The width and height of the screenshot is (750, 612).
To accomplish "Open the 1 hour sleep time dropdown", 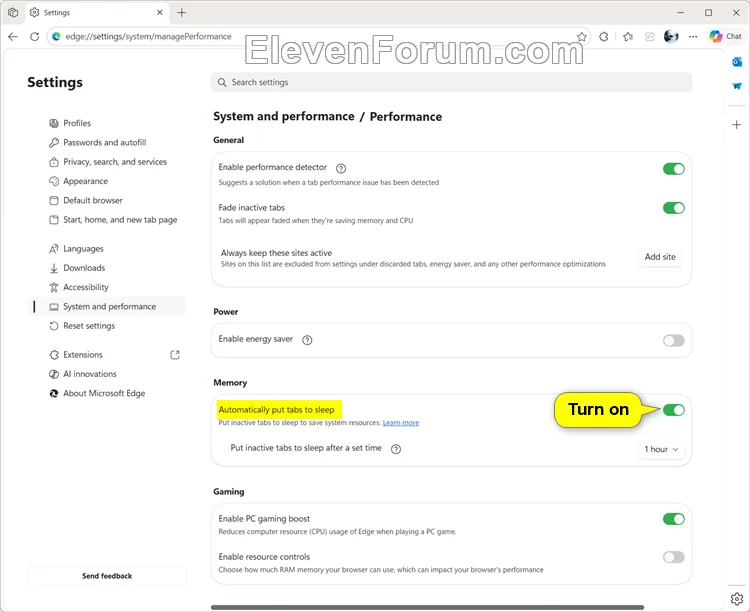I will click(661, 449).
